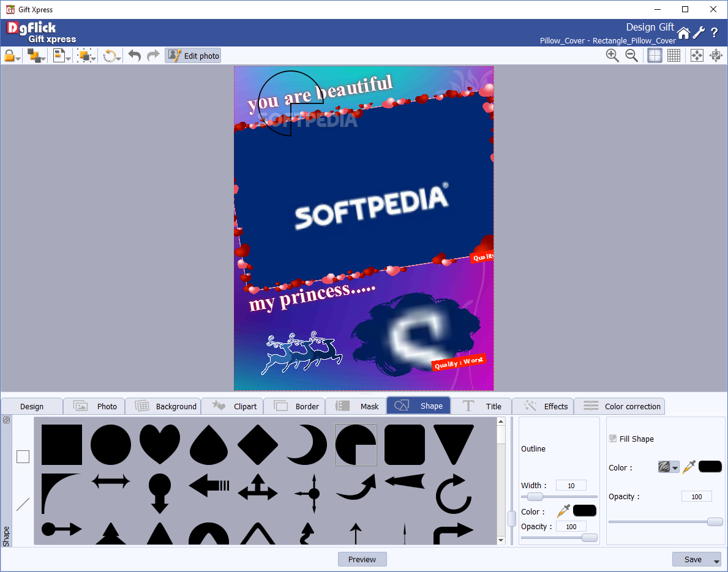Open settings wrench icon
The height and width of the screenshot is (572, 728).
pos(699,33)
